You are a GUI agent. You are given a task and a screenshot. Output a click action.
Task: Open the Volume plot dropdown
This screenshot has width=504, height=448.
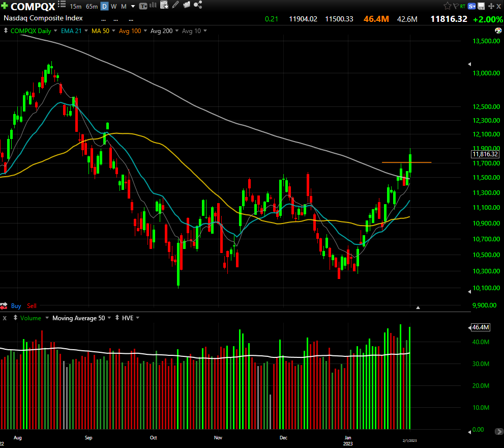point(47,318)
